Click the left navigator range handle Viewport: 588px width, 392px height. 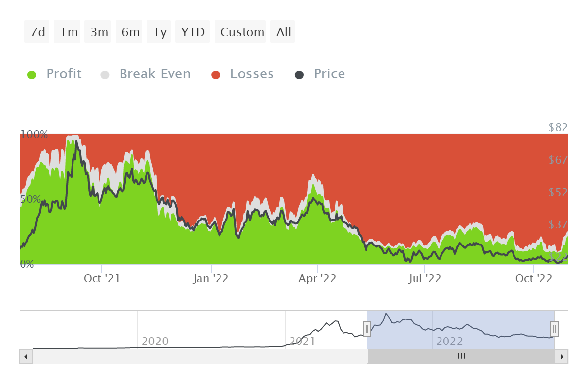pyautogui.click(x=367, y=329)
